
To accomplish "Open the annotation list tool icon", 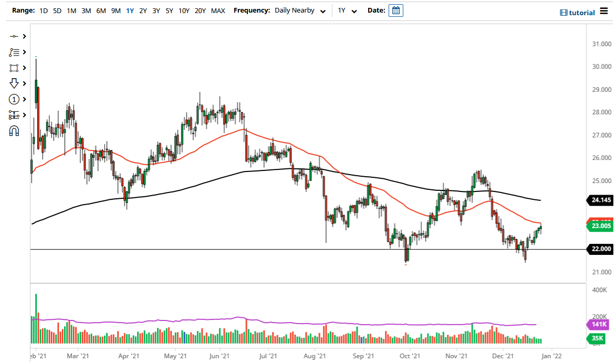I will tap(14, 52).
